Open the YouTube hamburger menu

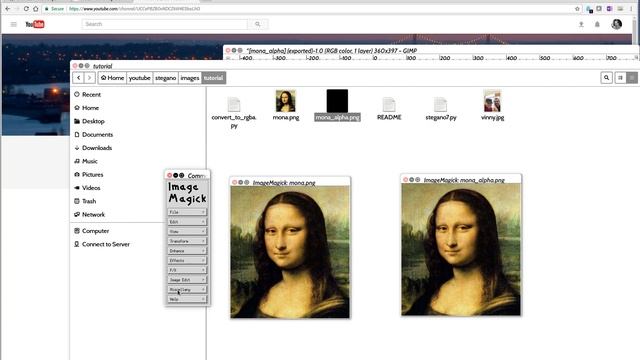[x=13, y=24]
